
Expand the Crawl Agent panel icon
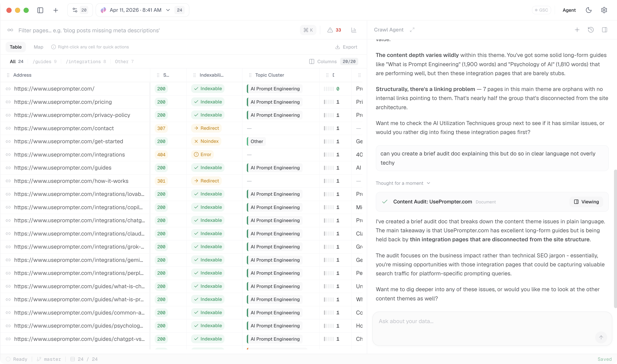(x=412, y=30)
